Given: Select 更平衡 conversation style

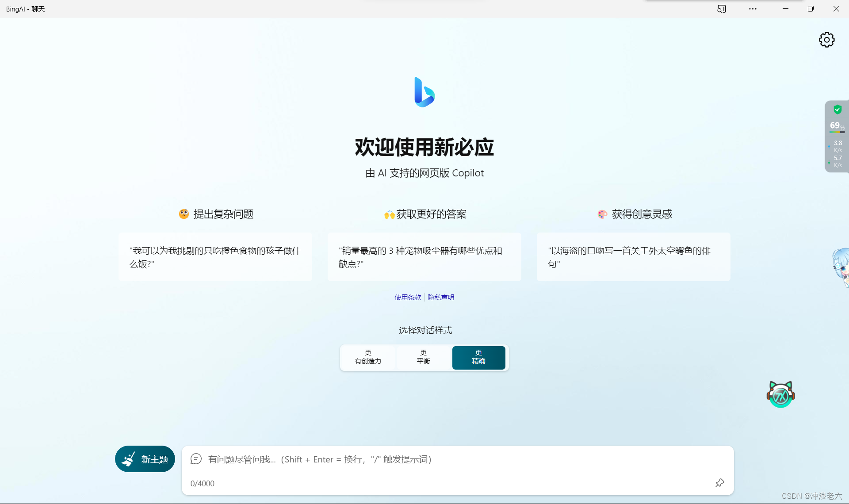Looking at the screenshot, I should click(423, 357).
